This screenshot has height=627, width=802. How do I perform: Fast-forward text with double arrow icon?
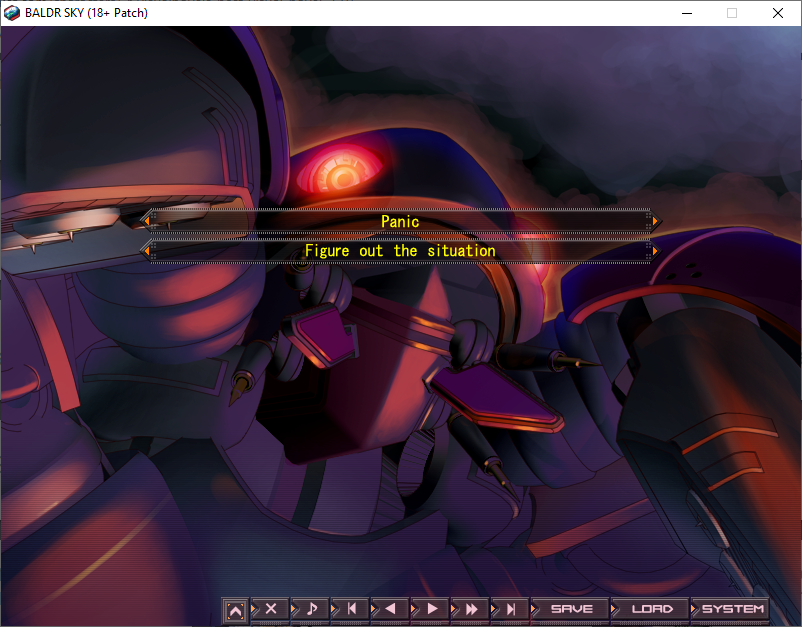click(472, 609)
